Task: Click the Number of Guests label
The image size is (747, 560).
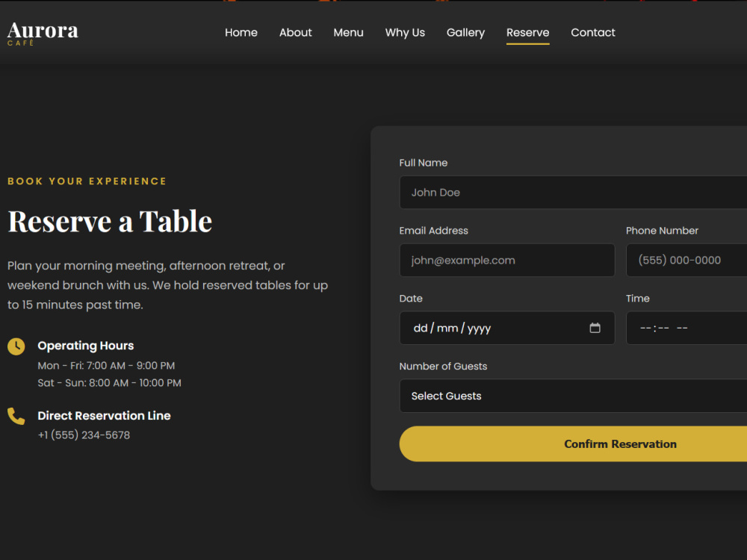Action: pos(443,366)
